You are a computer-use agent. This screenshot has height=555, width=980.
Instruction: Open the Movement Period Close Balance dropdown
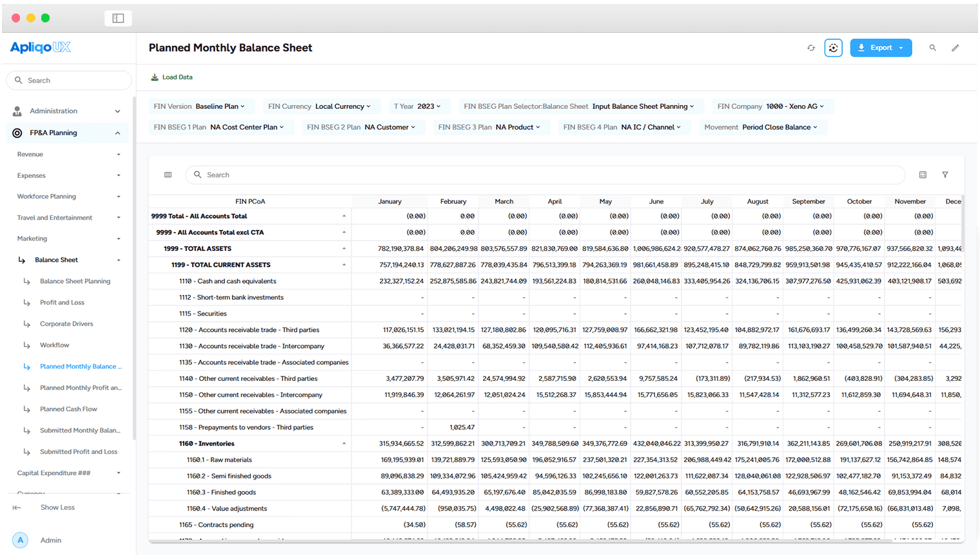(x=761, y=127)
